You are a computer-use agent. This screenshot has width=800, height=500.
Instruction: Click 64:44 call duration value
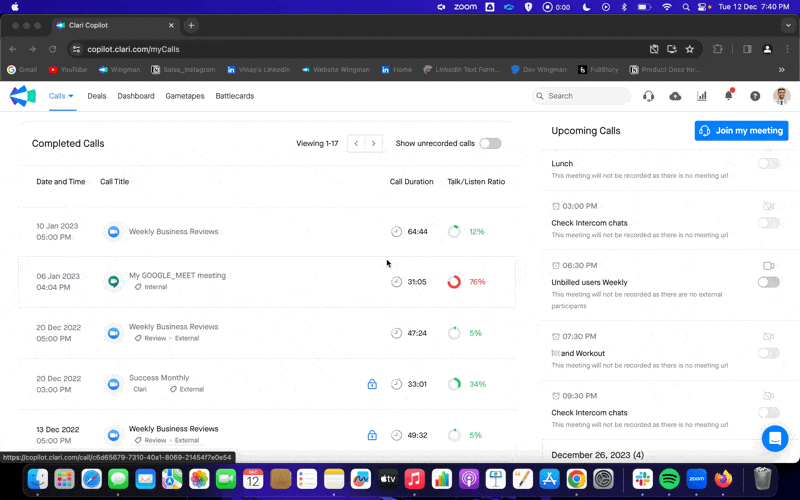(417, 232)
